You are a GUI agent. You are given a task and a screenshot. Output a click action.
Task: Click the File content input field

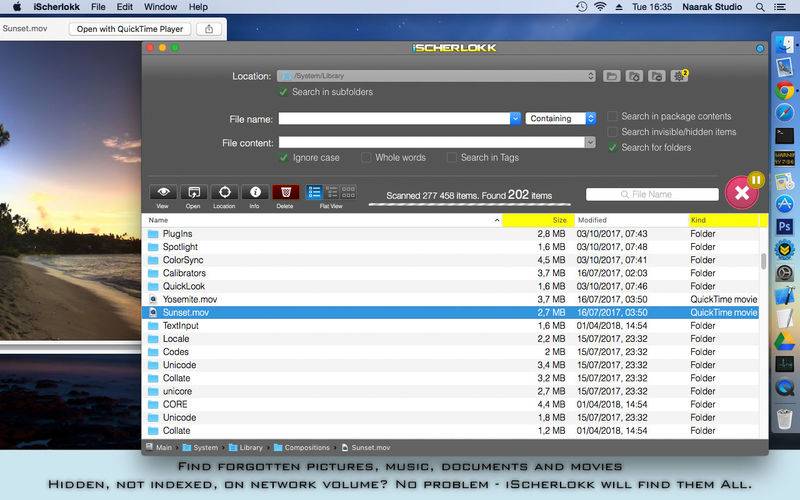(432, 142)
